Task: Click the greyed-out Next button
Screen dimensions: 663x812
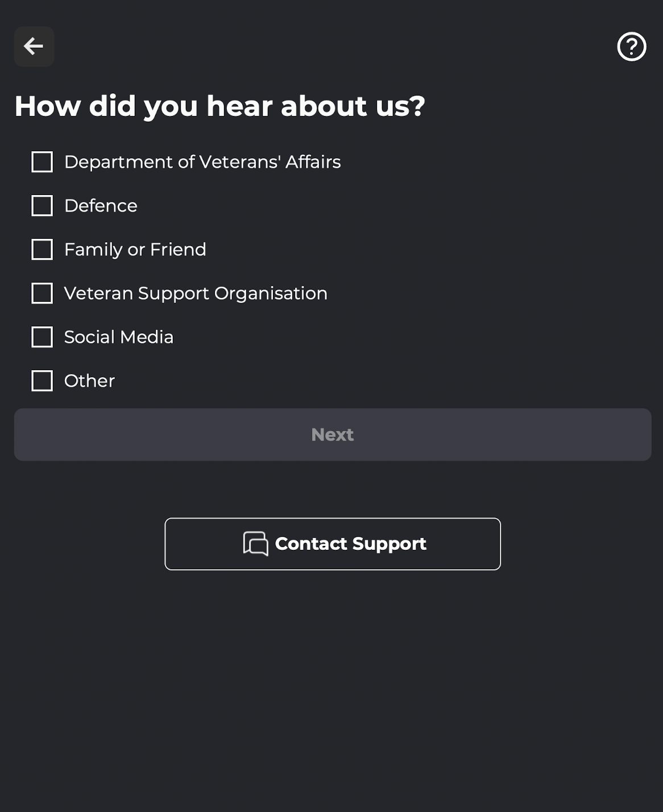Action: point(333,434)
